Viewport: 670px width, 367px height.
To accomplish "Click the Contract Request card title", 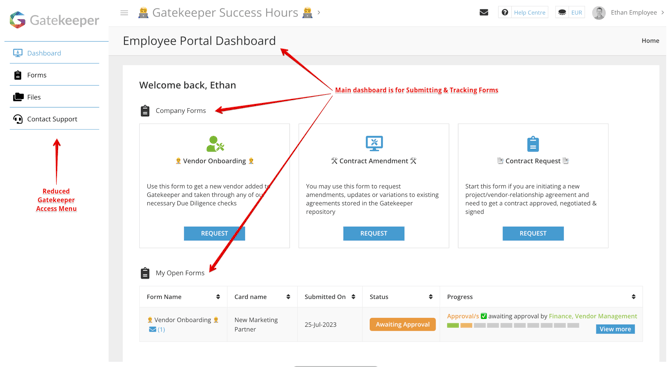I will [x=533, y=161].
